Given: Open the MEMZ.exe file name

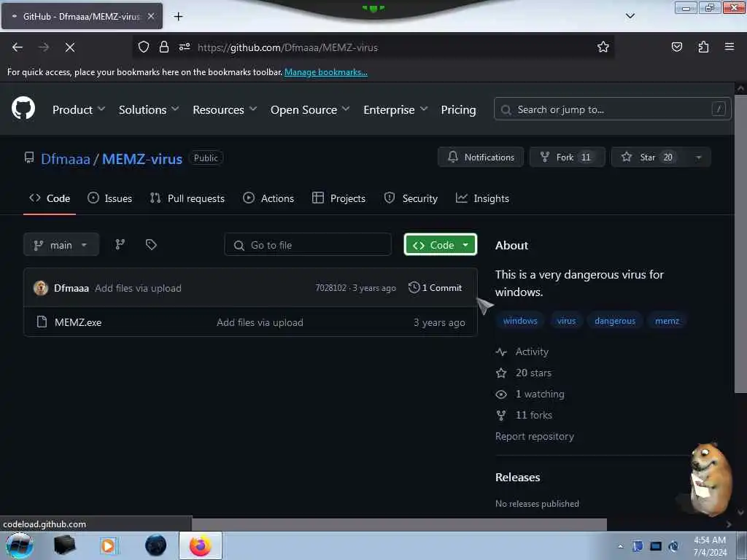Looking at the screenshot, I should pyautogui.click(x=78, y=322).
